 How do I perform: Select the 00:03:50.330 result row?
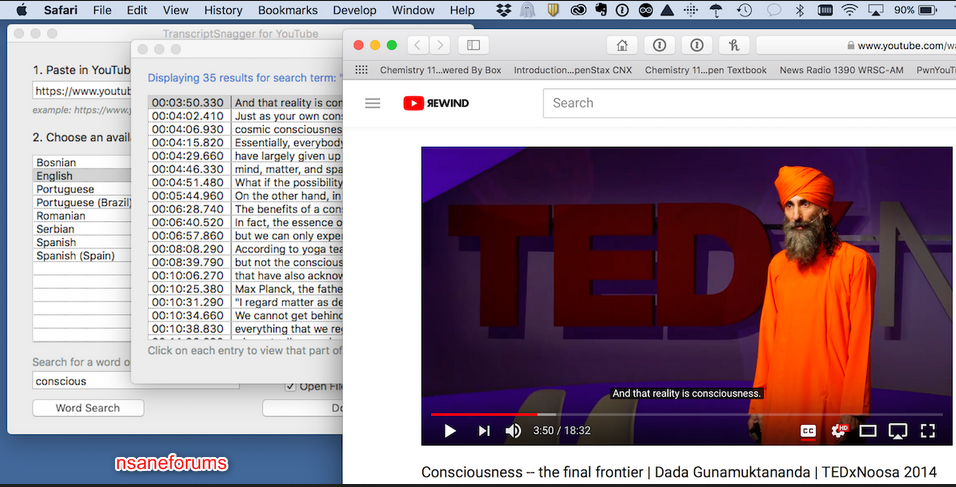[x=245, y=102]
